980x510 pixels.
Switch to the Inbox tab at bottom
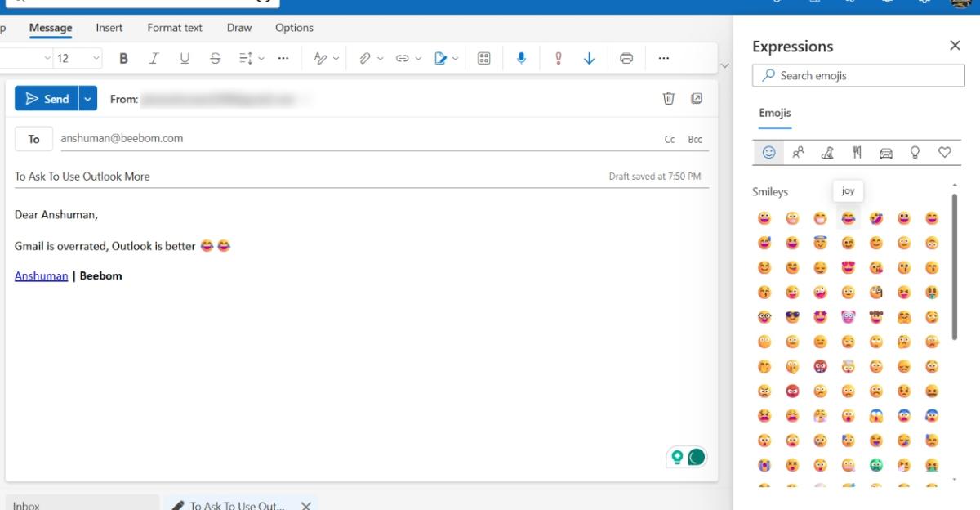coord(82,504)
